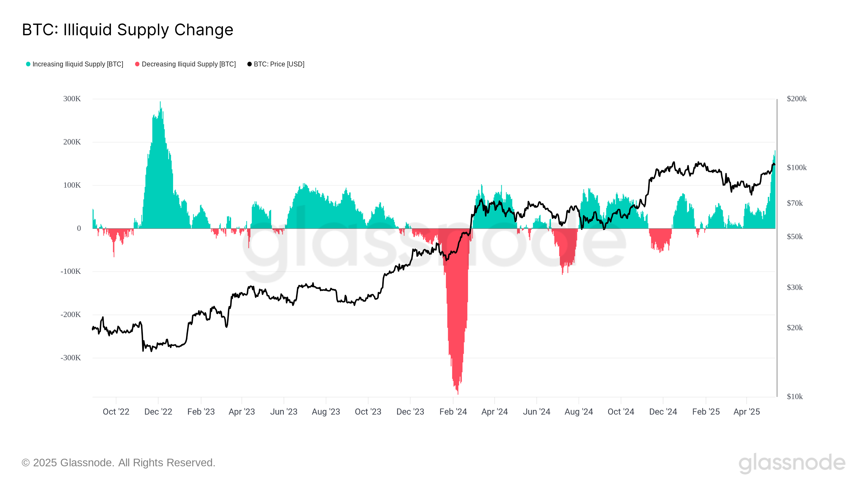Click the chart title BTC: Illiquid Supply Change
This screenshot has width=868, height=488.
pyautogui.click(x=128, y=30)
